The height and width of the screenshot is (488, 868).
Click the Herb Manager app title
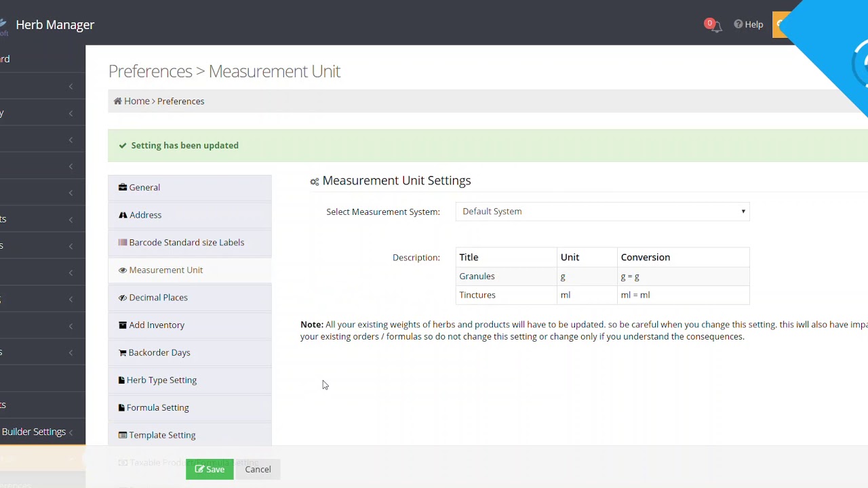[55, 24]
